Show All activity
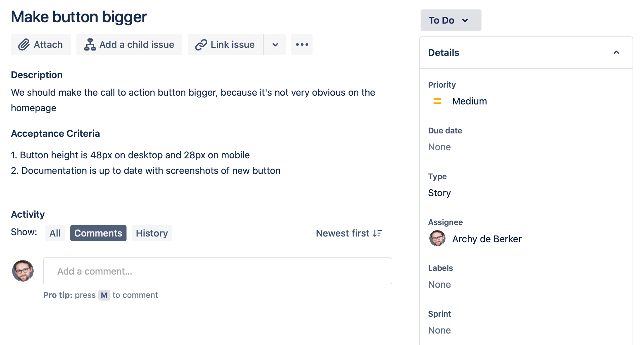Image resolution: width=644 pixels, height=345 pixels. click(55, 233)
